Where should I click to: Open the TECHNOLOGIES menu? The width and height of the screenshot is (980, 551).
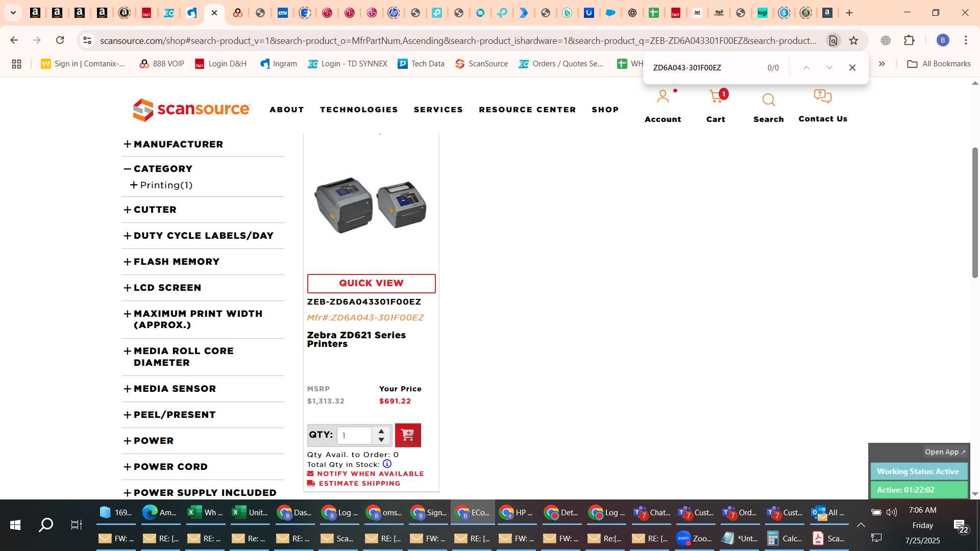tap(359, 110)
